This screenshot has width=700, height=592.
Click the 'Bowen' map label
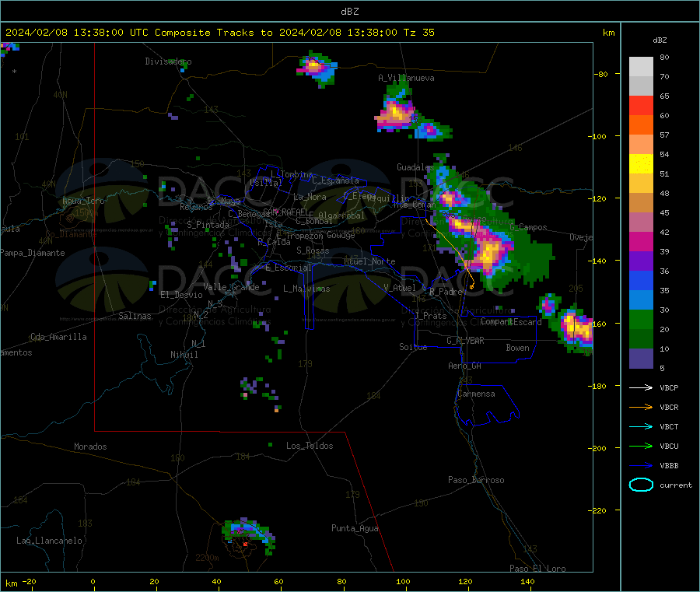tap(518, 348)
